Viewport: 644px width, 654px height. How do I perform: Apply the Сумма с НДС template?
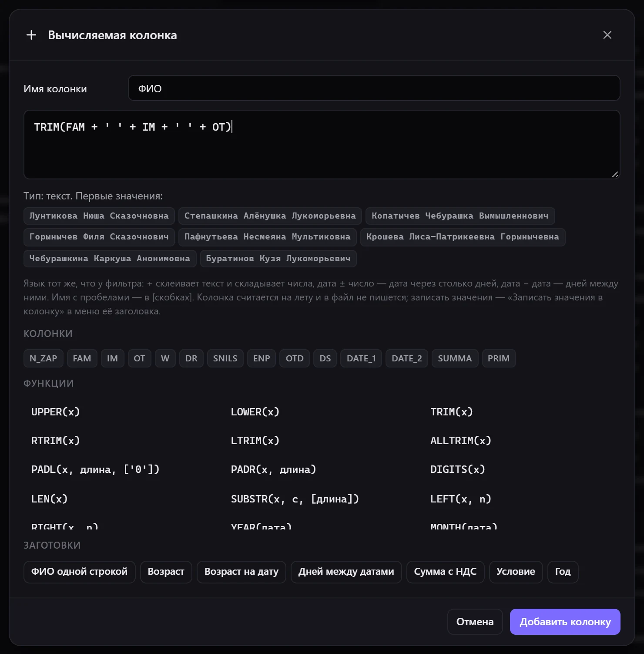(x=445, y=572)
